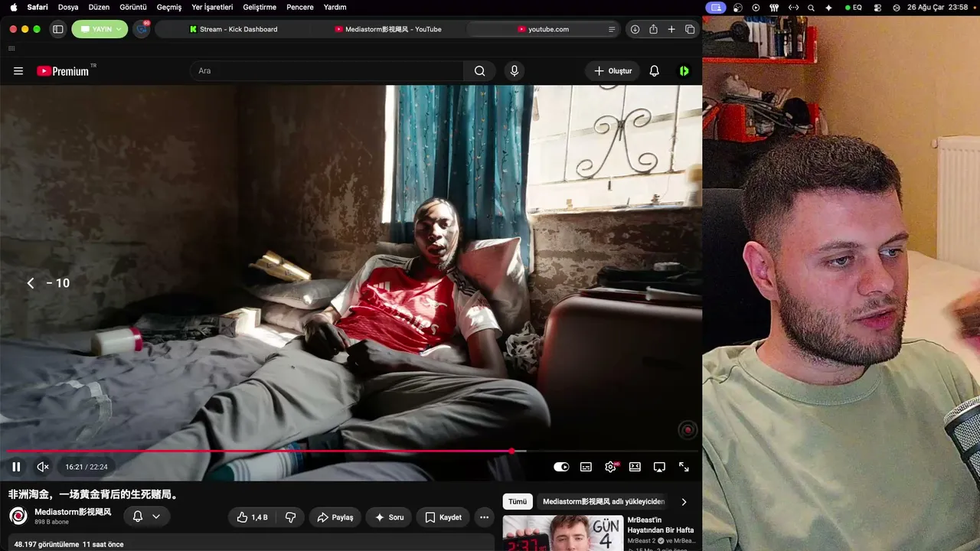The height and width of the screenshot is (551, 980).
Task: Click the YouTube search magnifier button
Action: pos(480,71)
